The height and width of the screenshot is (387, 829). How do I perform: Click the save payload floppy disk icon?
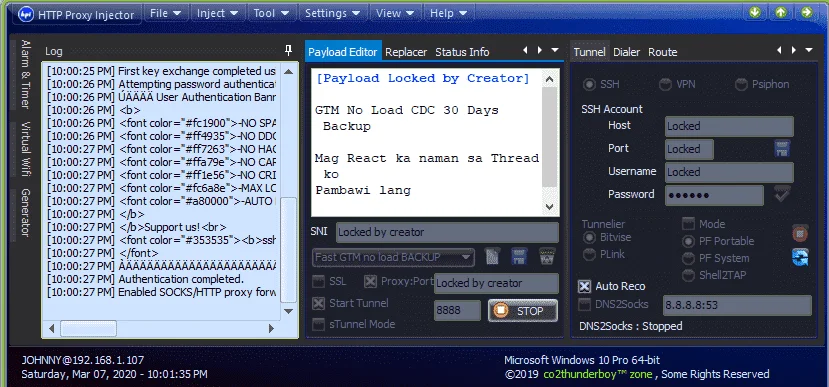(x=519, y=256)
